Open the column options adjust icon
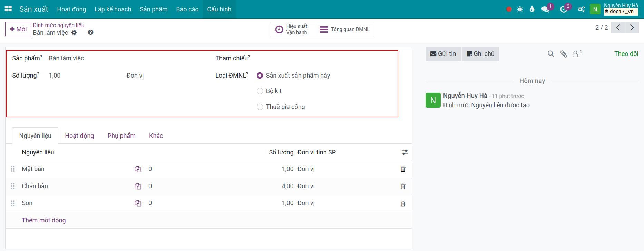This screenshot has height=251, width=644. (x=405, y=152)
